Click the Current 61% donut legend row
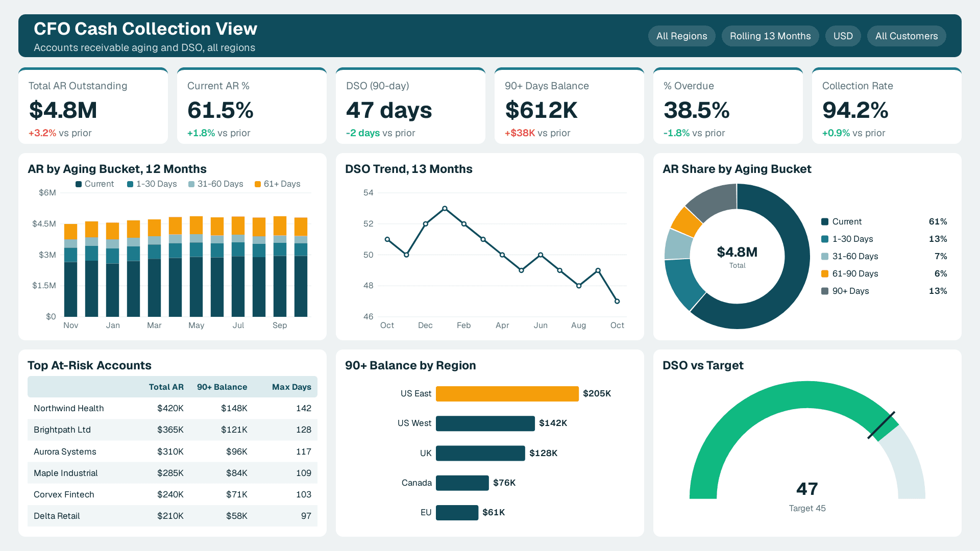The image size is (980, 551). (884, 221)
